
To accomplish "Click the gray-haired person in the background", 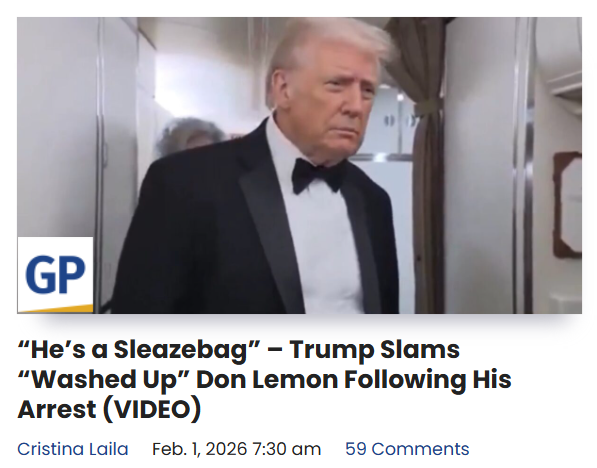I will coord(187,136).
